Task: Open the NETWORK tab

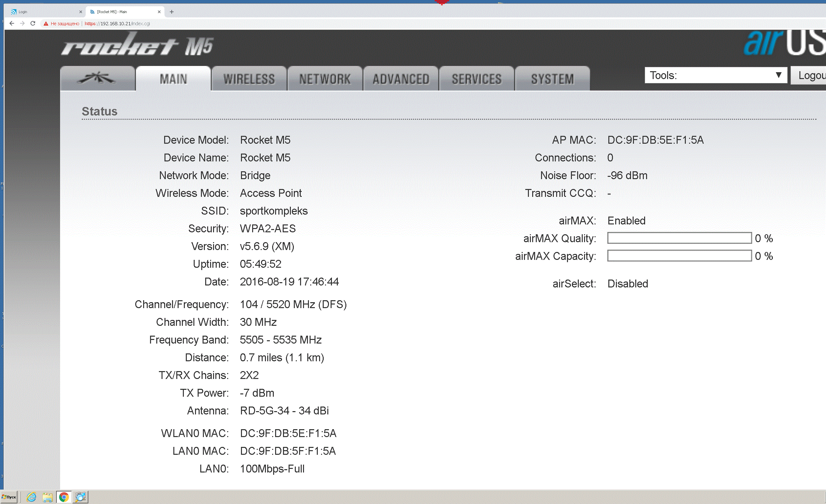Action: (x=325, y=79)
